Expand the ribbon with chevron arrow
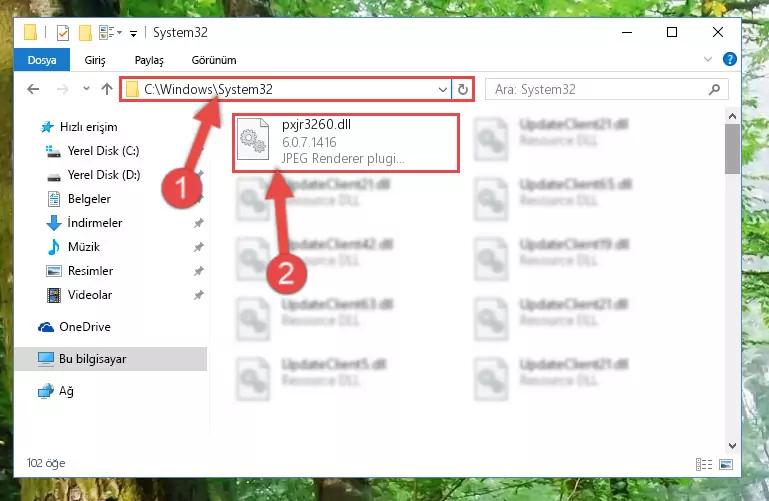 [x=708, y=59]
